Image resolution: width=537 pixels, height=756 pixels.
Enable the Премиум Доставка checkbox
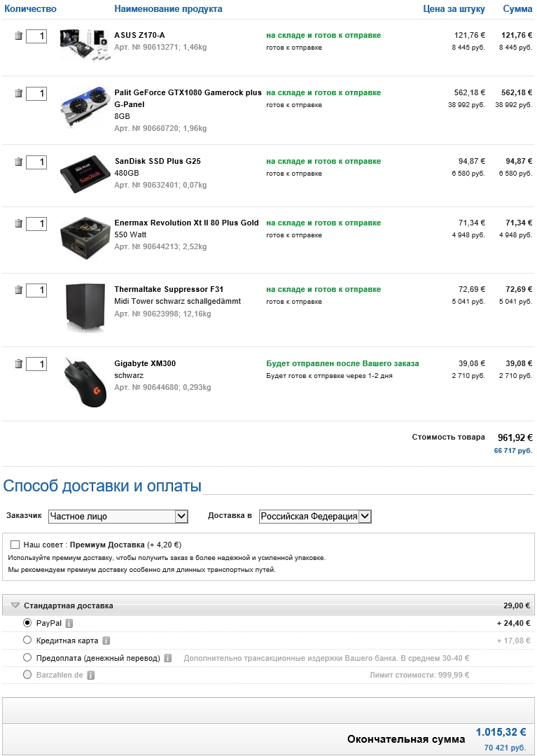15,545
